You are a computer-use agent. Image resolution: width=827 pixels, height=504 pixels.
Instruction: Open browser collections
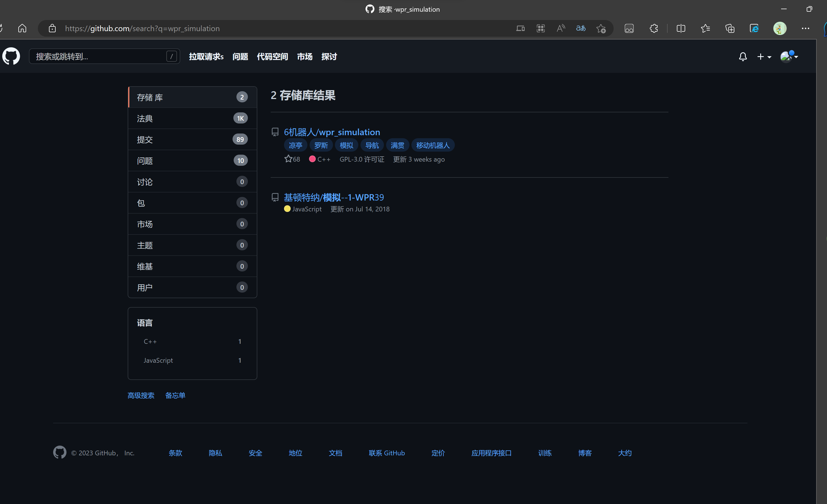point(730,28)
